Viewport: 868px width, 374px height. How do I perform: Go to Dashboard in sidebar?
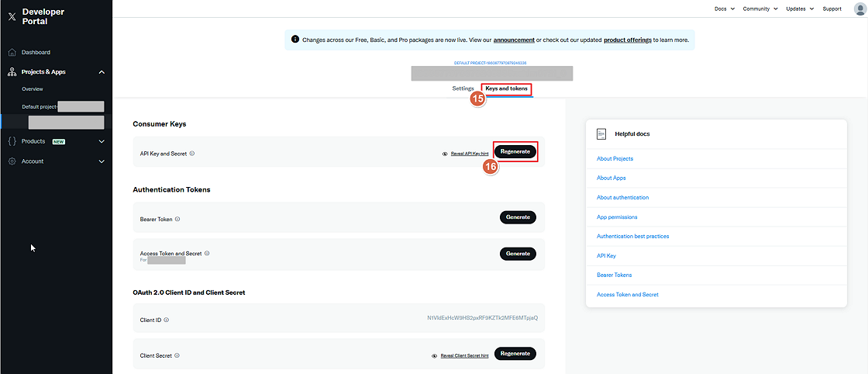coord(36,53)
